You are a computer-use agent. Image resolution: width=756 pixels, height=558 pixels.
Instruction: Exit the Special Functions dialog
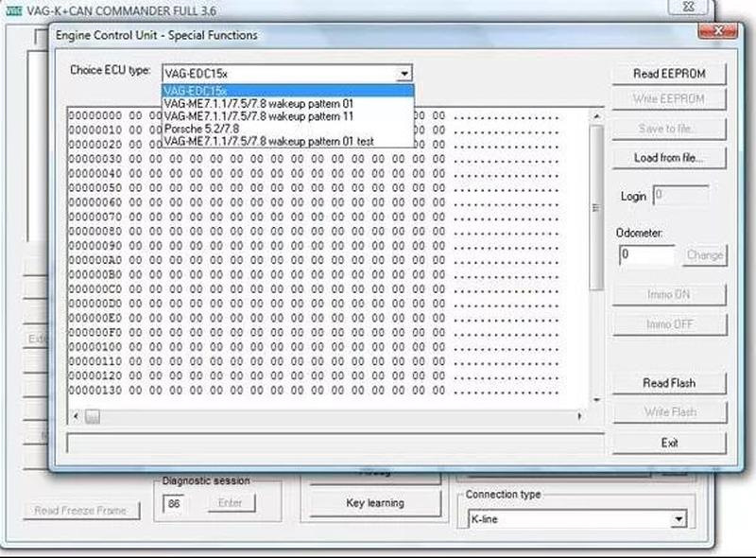tap(669, 443)
